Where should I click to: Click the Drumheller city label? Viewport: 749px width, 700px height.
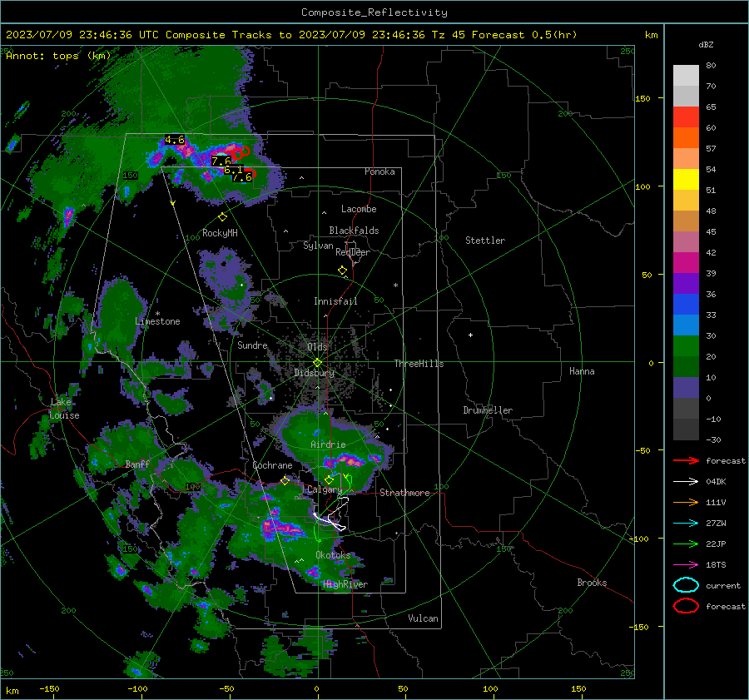click(488, 410)
